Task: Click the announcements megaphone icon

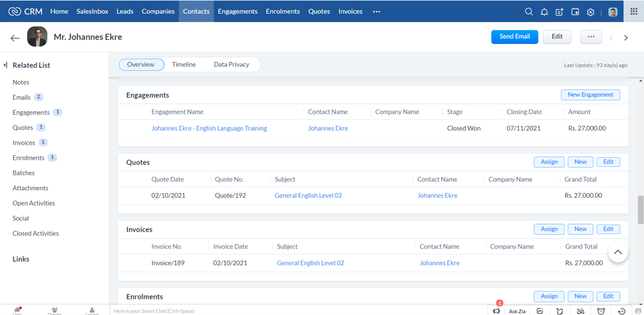Action: pos(496,311)
